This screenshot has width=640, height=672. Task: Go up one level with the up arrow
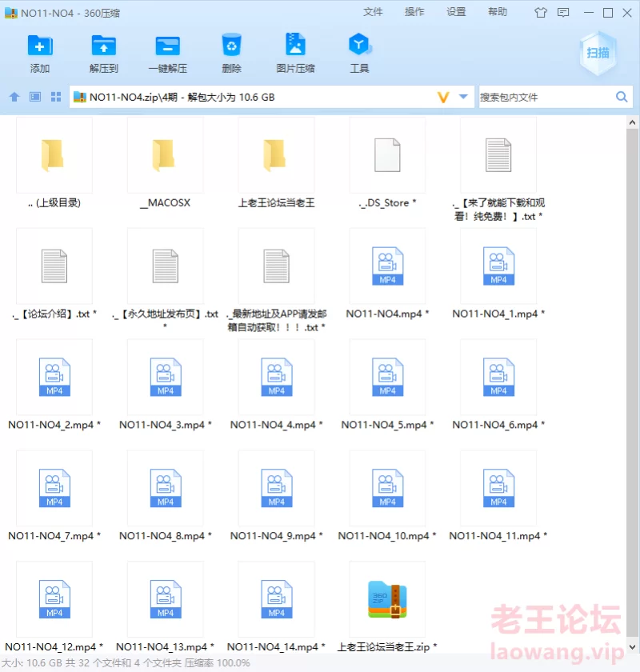14,97
